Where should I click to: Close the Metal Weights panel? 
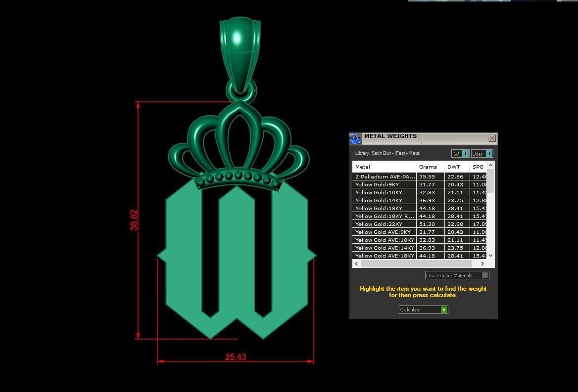[x=492, y=138]
